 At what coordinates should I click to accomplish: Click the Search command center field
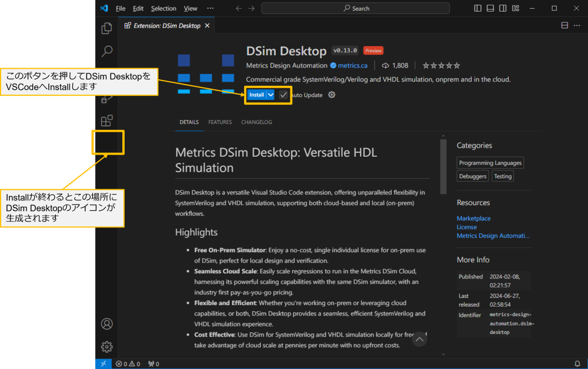pyautogui.click(x=355, y=8)
